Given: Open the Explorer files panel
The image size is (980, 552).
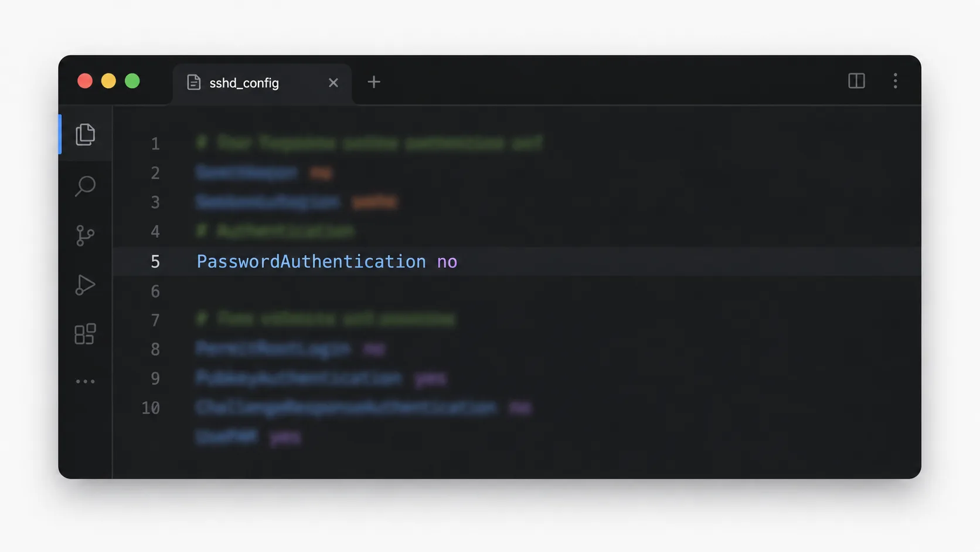Looking at the screenshot, I should click(85, 134).
